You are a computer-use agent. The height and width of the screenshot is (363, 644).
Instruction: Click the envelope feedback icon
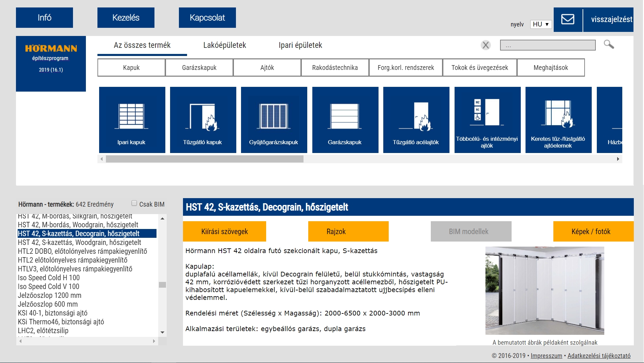(x=568, y=19)
